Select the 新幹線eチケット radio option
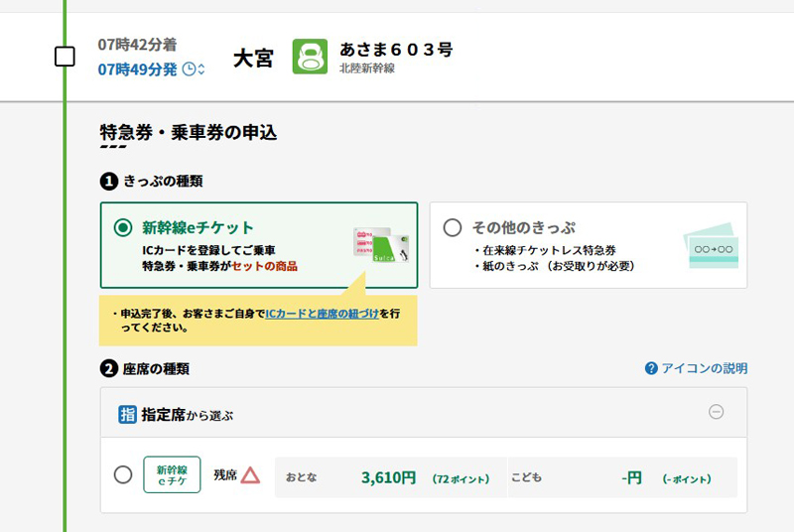 coord(123,227)
